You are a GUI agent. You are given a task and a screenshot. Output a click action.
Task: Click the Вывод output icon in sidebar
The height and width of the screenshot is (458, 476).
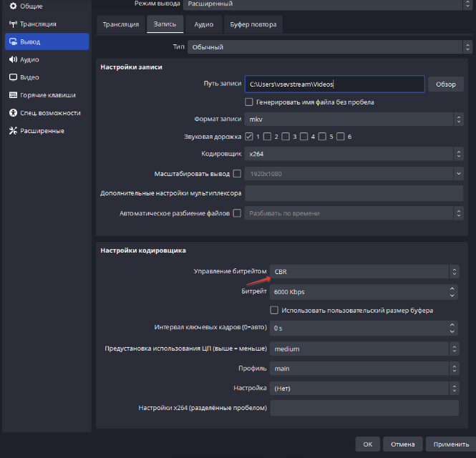(13, 42)
